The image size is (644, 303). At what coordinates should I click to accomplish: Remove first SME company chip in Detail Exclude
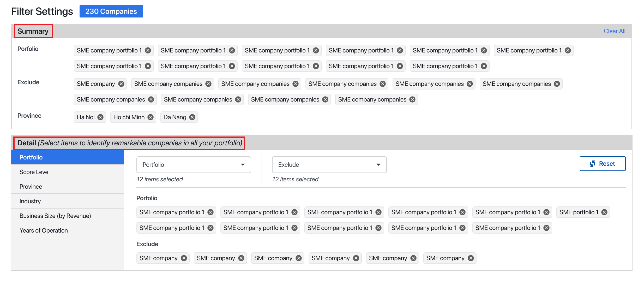click(x=184, y=258)
